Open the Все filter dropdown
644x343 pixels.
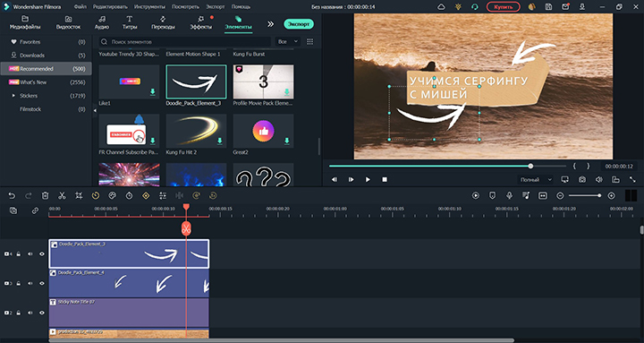coord(288,42)
